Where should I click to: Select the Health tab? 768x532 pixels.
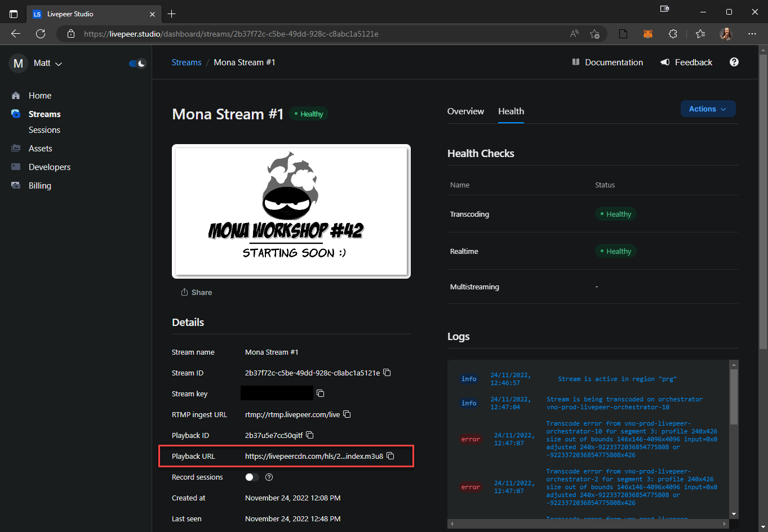[x=511, y=111]
